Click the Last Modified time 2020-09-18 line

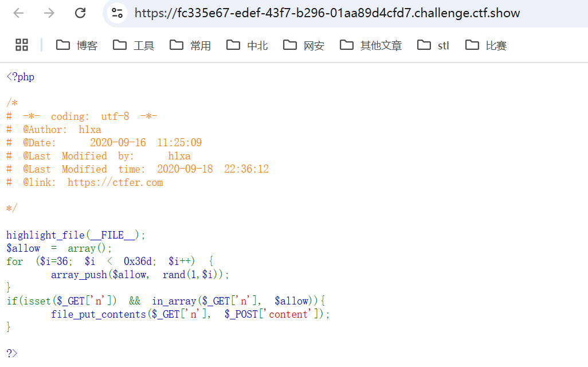pos(138,169)
